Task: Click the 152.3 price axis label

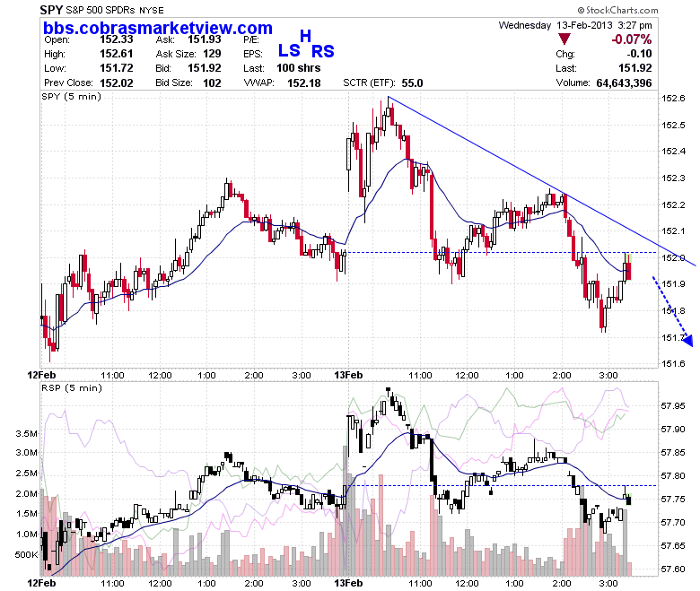Action: tap(673, 178)
